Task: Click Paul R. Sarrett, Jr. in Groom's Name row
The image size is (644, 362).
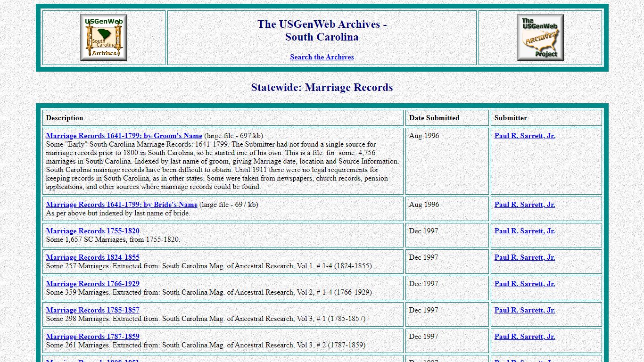Action: point(525,136)
